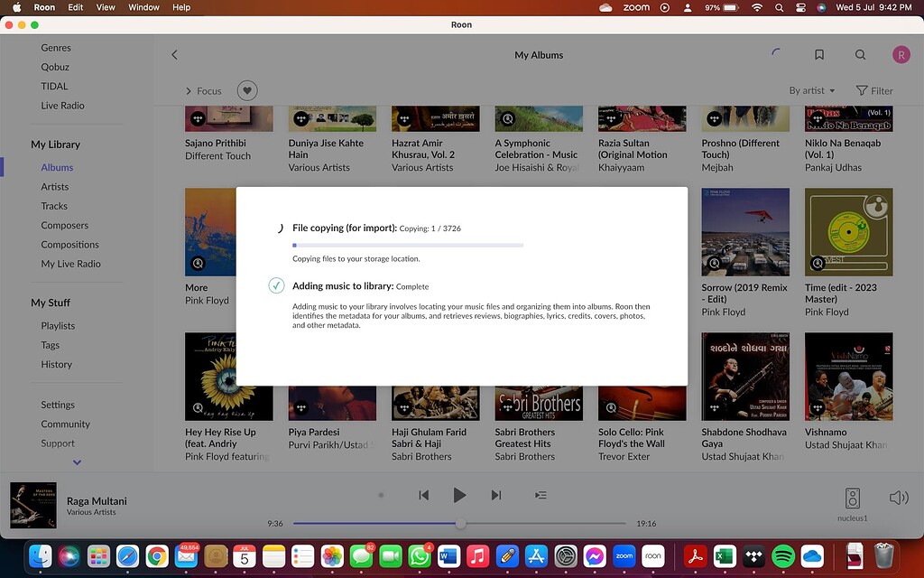Go to previous track

tap(423, 495)
